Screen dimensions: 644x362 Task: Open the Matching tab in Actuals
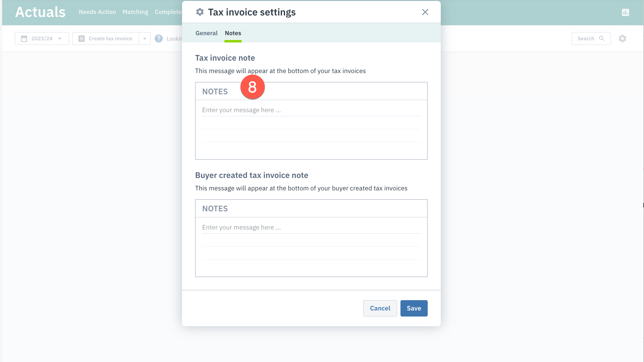coord(135,12)
